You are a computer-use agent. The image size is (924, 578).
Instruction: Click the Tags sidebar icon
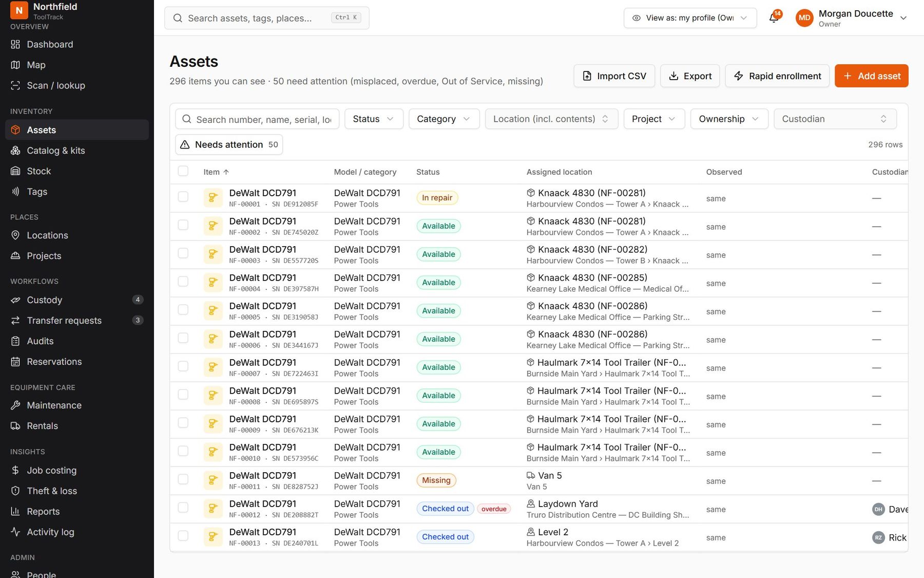click(x=15, y=192)
